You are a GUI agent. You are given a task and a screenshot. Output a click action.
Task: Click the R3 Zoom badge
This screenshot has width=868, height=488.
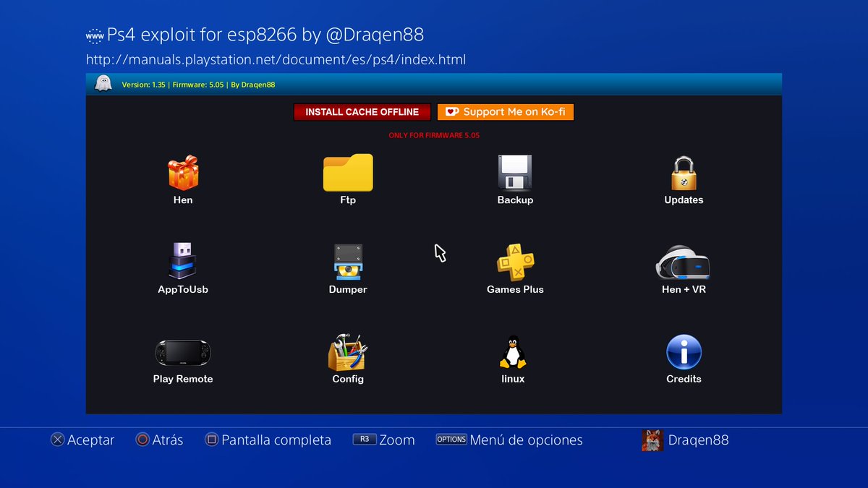pyautogui.click(x=364, y=439)
